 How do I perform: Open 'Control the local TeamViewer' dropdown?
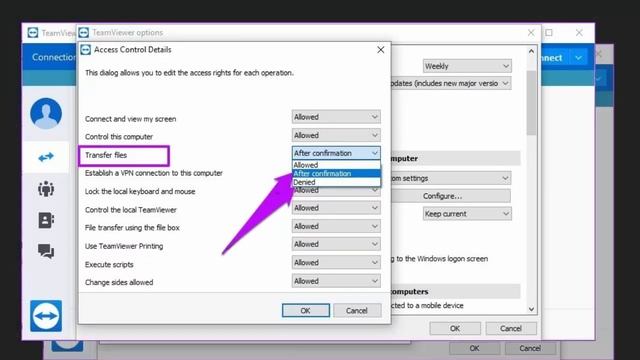click(336, 208)
